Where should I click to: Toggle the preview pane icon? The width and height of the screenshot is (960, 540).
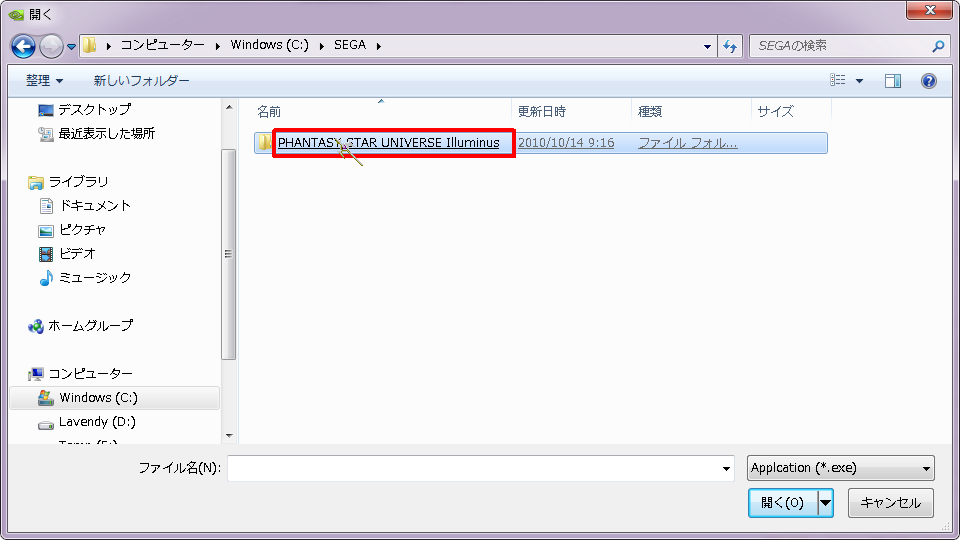[x=893, y=81]
